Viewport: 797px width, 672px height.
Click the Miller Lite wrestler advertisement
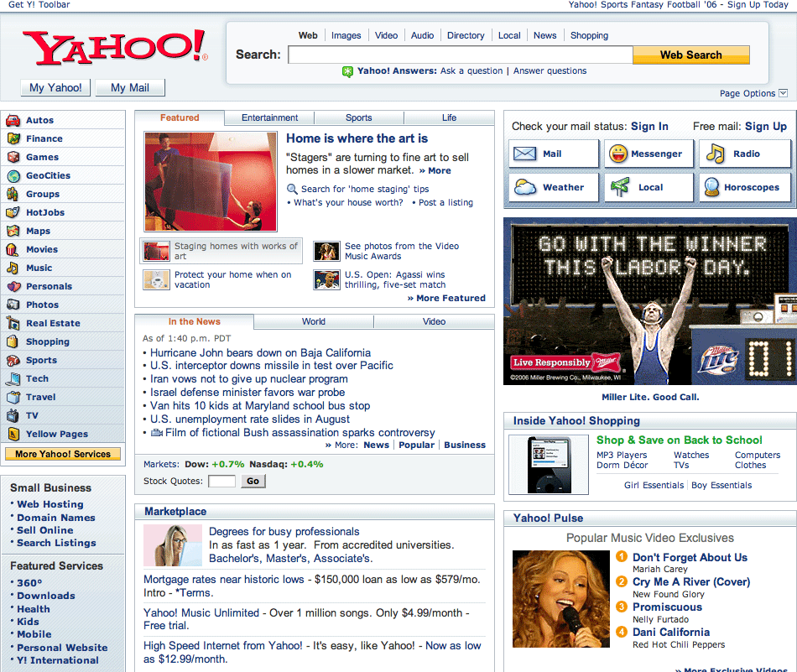coord(650,301)
